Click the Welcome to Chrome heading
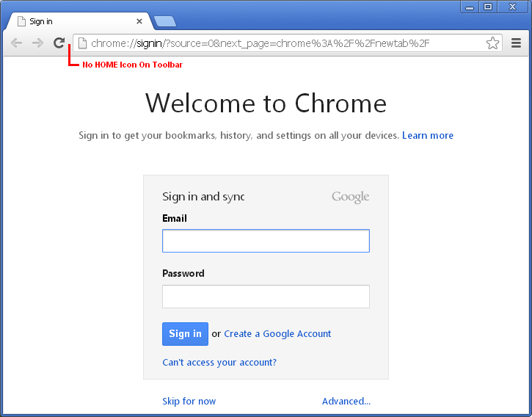The width and height of the screenshot is (532, 417). pos(266,104)
